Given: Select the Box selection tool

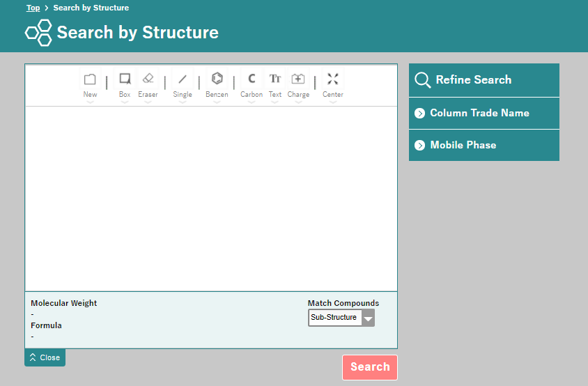Looking at the screenshot, I should [125, 79].
